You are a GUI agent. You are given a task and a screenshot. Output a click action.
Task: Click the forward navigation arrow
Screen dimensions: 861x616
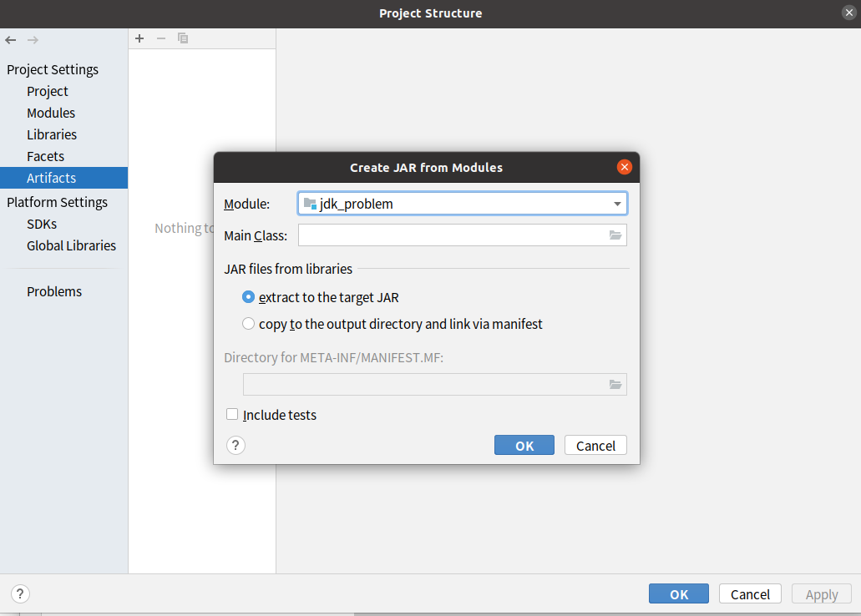33,40
